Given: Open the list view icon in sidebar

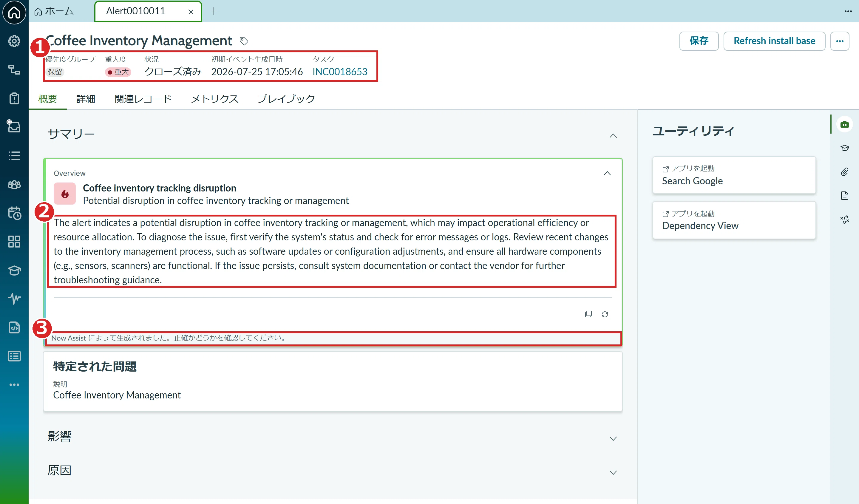Looking at the screenshot, I should (x=14, y=156).
